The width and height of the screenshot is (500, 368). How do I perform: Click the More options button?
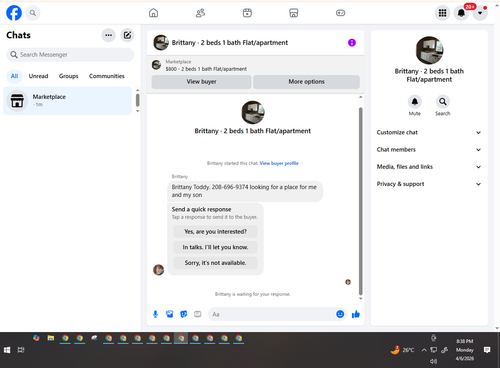(x=306, y=82)
